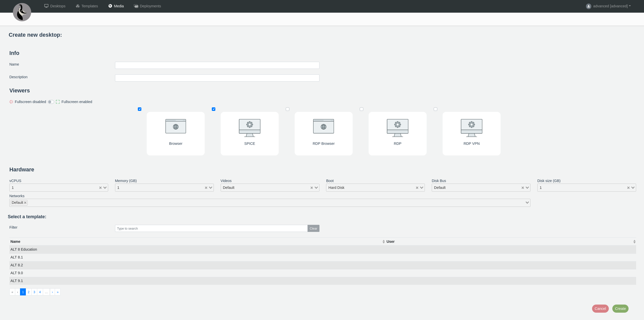Expand the Memory (GB) dropdown
Image resolution: width=644 pixels, height=320 pixels.
pos(211,188)
